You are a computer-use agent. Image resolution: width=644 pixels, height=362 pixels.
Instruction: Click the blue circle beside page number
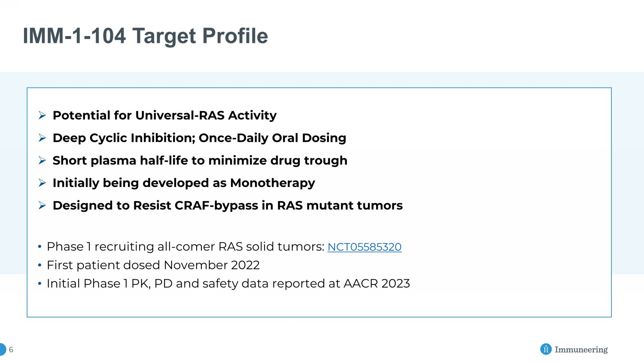[2, 350]
